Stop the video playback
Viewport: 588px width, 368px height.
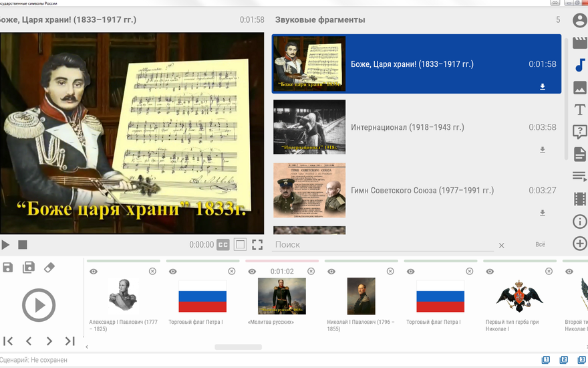[23, 245]
